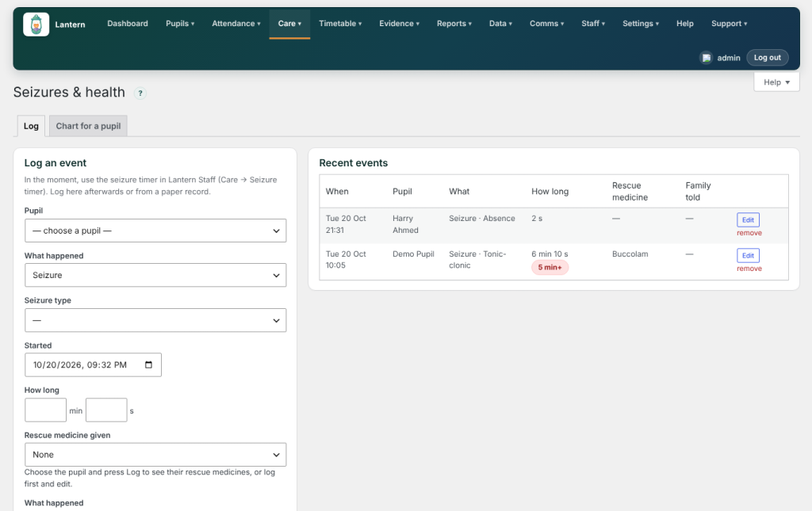812x511 pixels.
Task: Open the Evidence menu
Action: click(400, 23)
